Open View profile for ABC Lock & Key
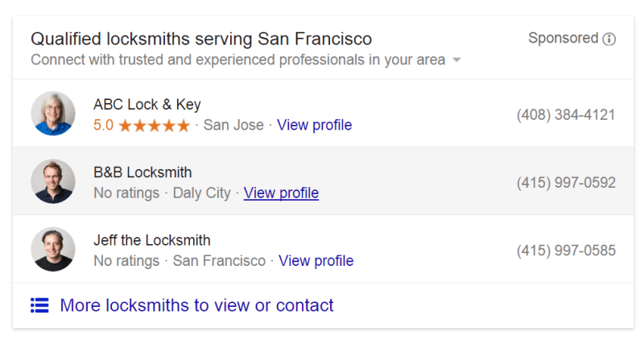644x344 pixels. pos(314,126)
